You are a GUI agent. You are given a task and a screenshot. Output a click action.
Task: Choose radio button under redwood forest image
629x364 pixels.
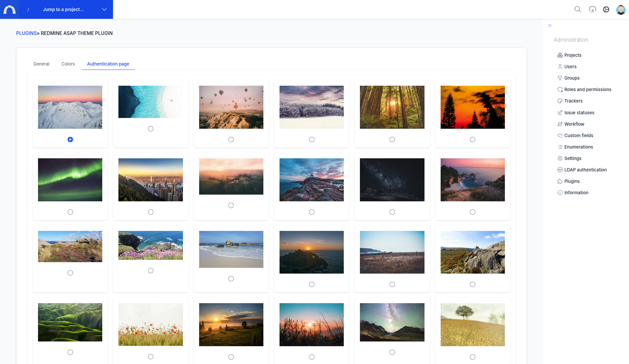pos(392,139)
